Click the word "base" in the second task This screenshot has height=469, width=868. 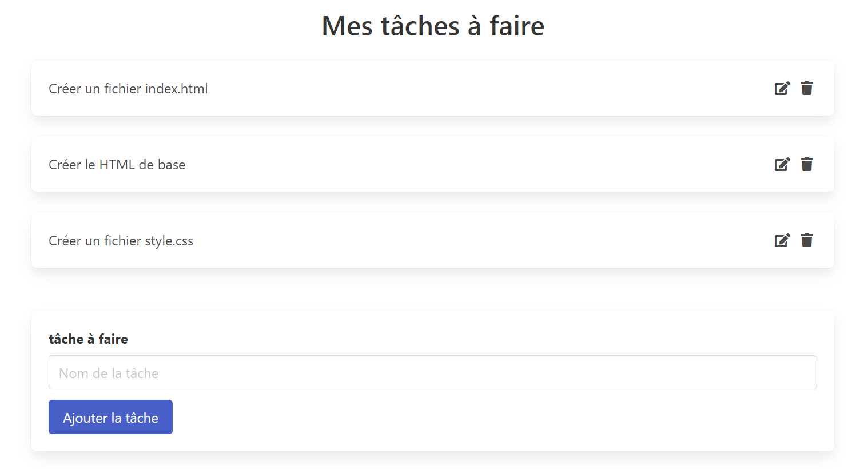click(172, 165)
